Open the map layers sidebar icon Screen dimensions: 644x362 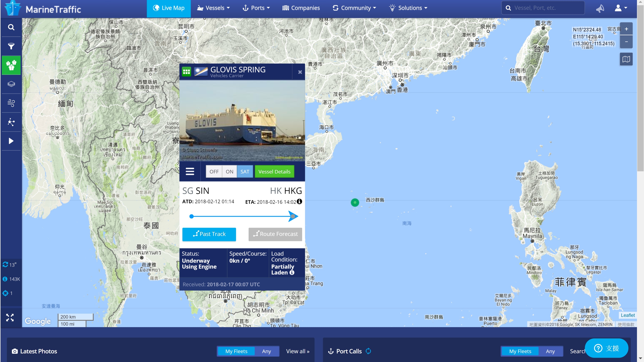[x=11, y=84]
